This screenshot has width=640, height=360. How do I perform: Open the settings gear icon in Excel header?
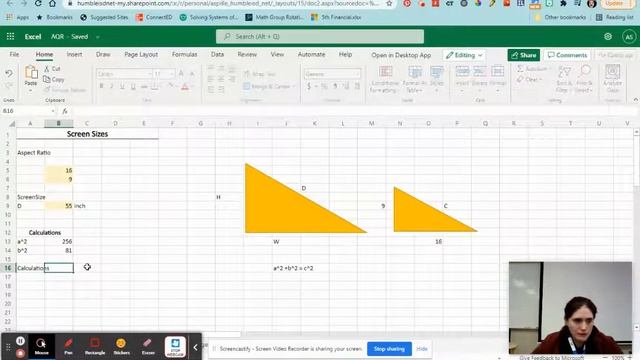click(x=608, y=36)
